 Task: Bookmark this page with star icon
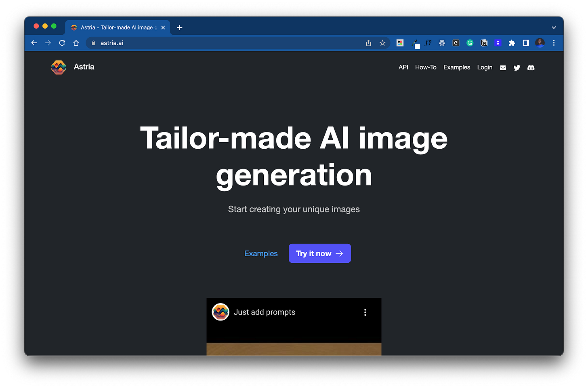[382, 43]
